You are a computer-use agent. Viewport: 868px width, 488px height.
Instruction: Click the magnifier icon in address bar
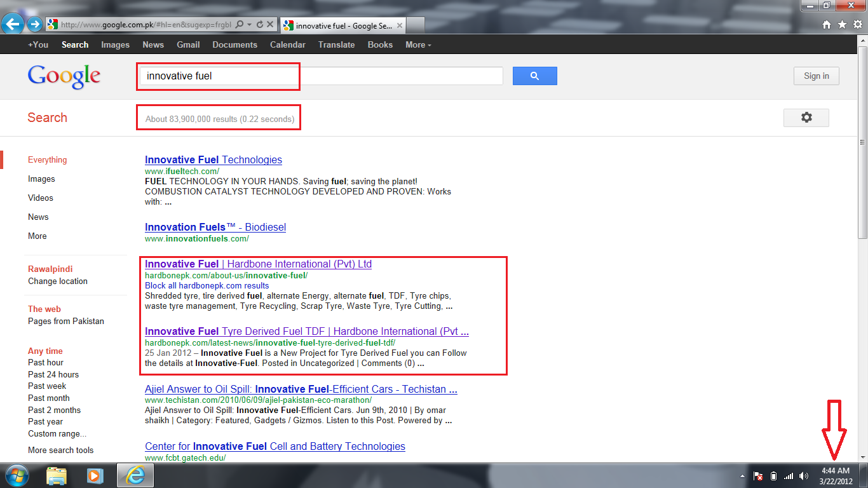tap(240, 25)
